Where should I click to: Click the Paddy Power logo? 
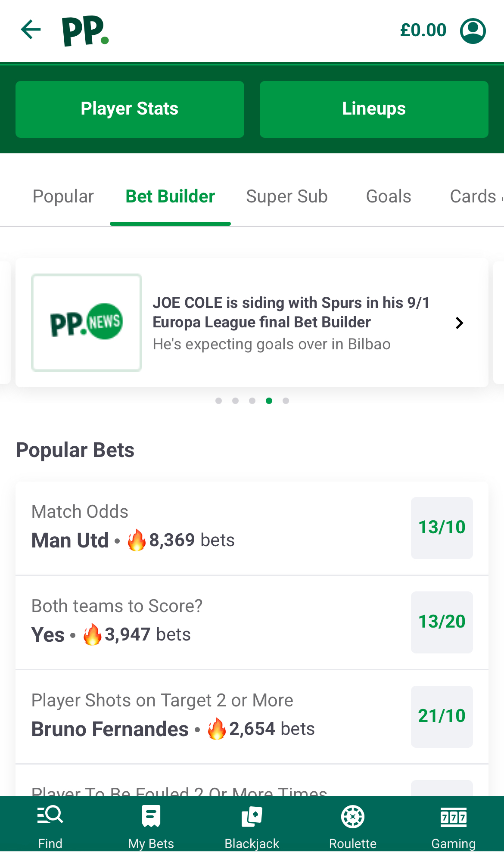(84, 30)
